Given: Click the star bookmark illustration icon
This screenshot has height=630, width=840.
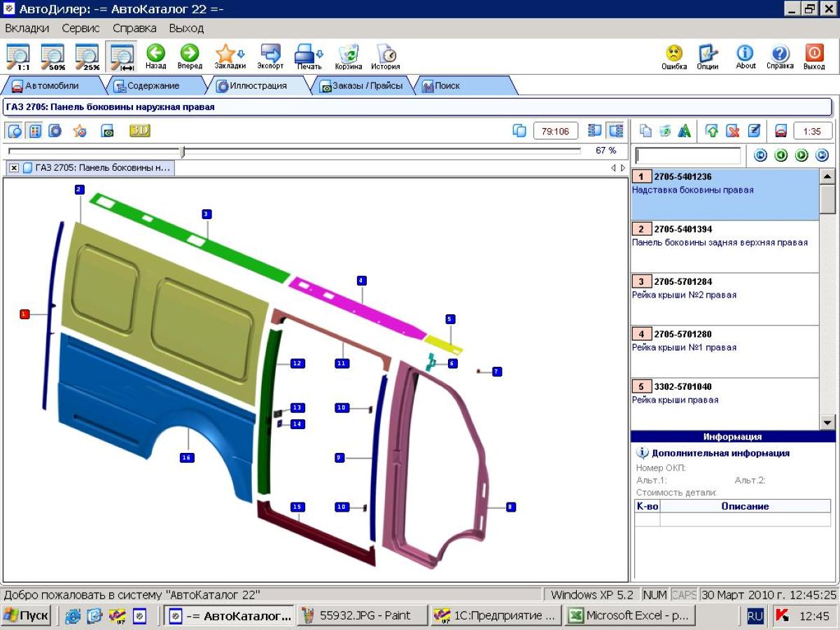Looking at the screenshot, I should click(80, 131).
